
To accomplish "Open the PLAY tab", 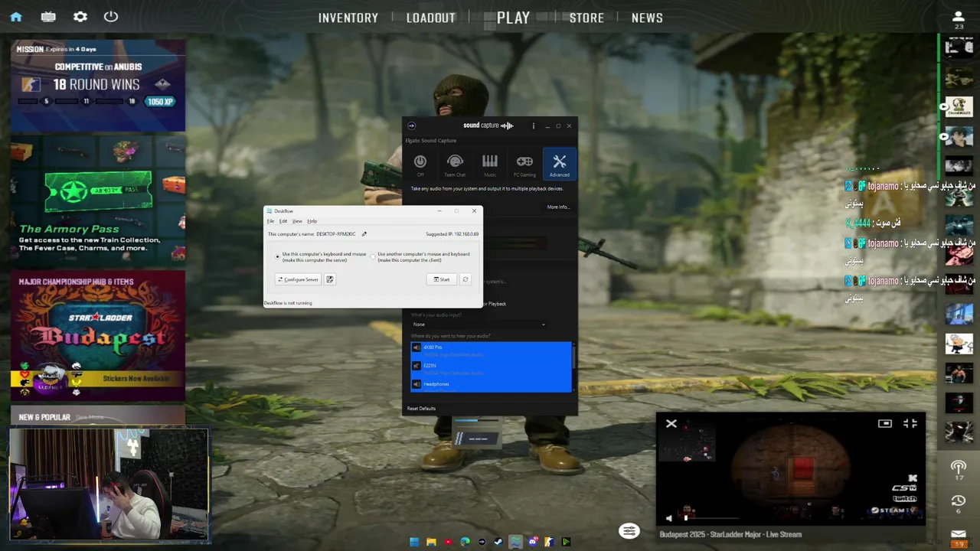I will (x=513, y=18).
